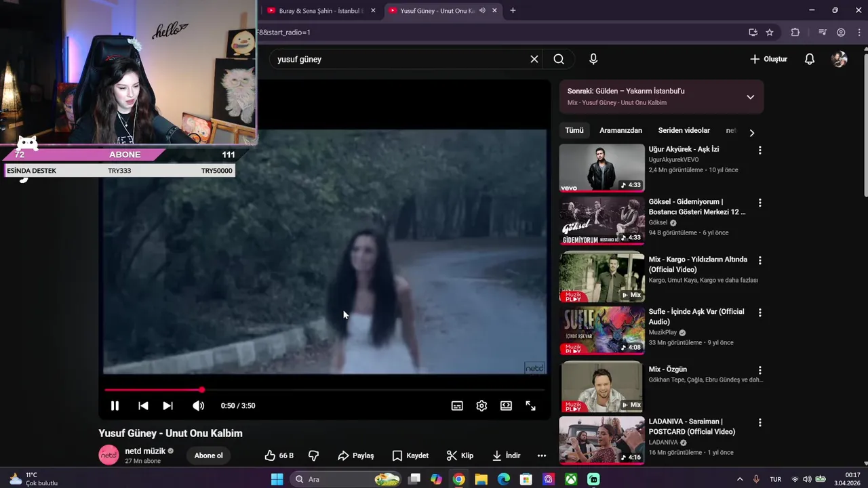Close the Yusuf Güney browser tab
This screenshot has height=488, width=868.
(x=495, y=11)
